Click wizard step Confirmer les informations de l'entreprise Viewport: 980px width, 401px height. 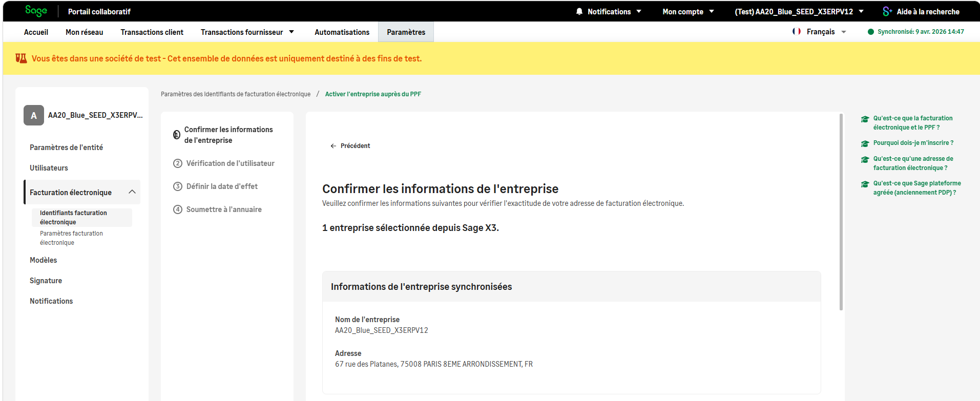click(x=228, y=135)
